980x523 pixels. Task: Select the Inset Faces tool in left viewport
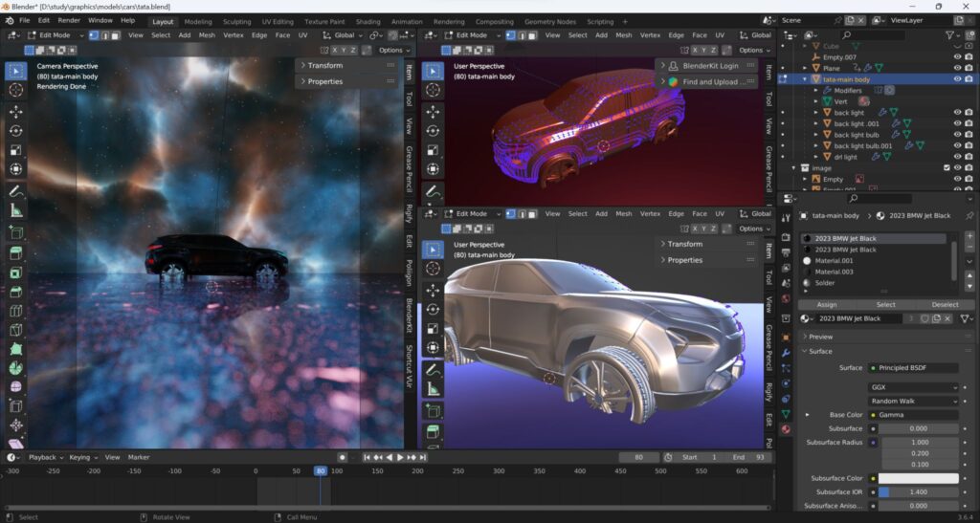pyautogui.click(x=16, y=272)
